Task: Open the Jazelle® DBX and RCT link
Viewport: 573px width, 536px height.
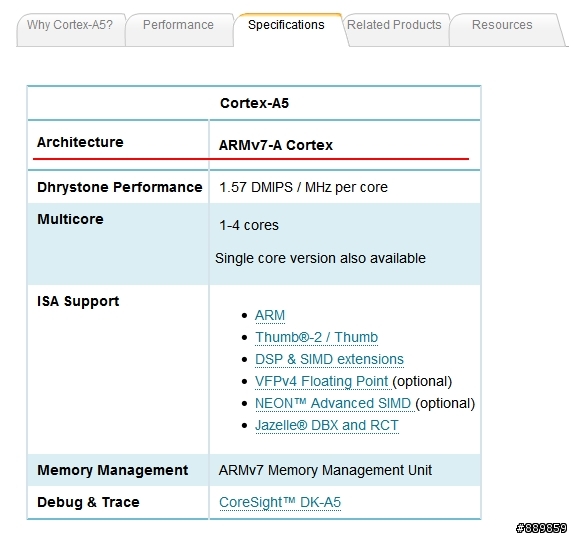Action: point(327,425)
